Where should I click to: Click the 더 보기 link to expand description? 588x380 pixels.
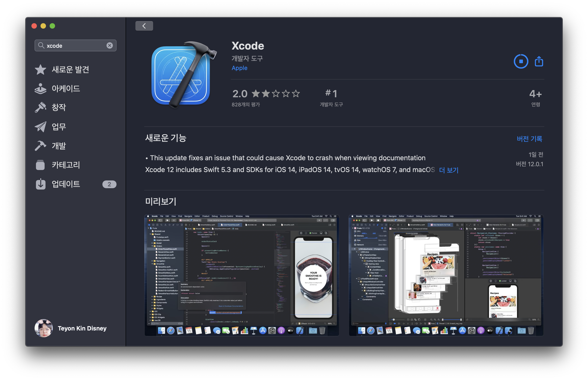(x=447, y=170)
